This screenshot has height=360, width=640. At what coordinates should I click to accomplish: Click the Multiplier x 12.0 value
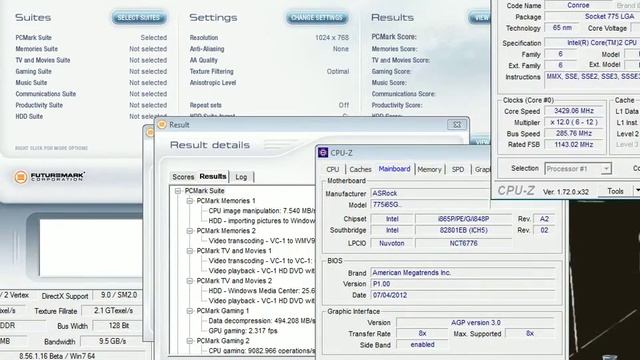574,122
